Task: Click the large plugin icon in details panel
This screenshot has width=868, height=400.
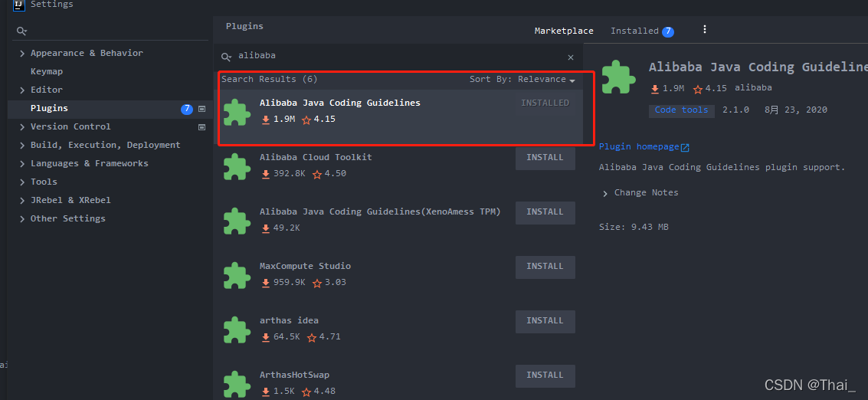Action: pos(619,77)
